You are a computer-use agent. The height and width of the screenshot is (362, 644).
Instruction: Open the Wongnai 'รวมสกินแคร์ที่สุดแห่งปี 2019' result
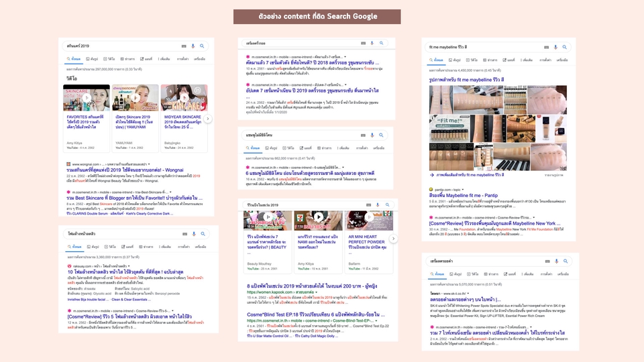point(125,170)
